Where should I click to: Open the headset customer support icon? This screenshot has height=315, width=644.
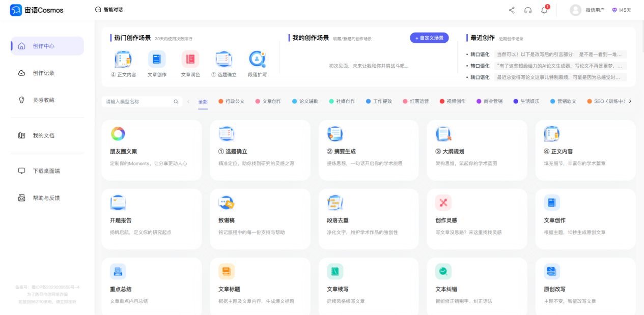coord(528,10)
